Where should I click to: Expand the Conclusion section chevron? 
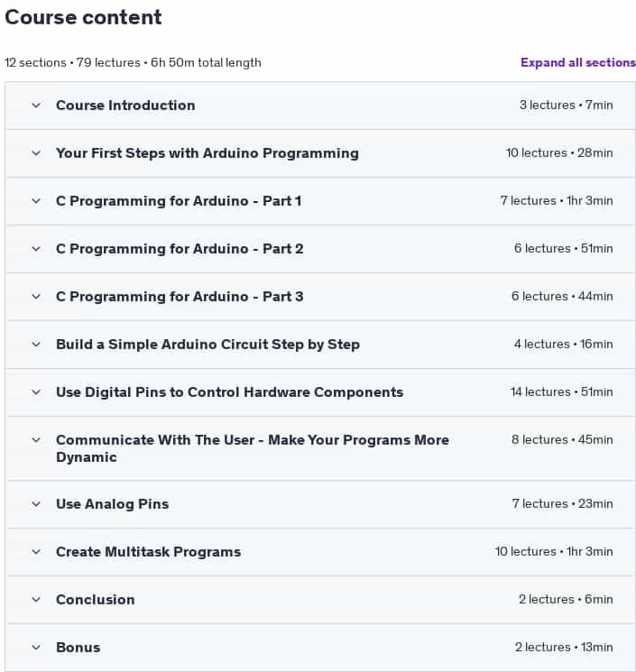coord(36,600)
